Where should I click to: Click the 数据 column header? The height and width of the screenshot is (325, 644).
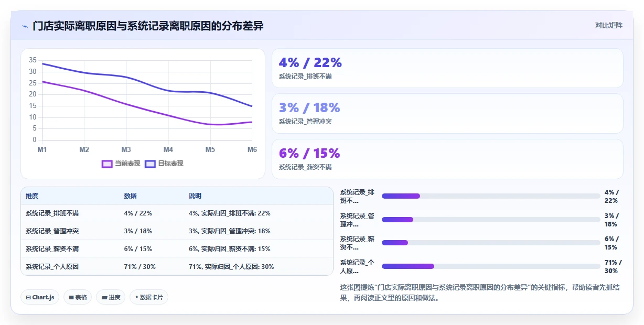click(131, 196)
